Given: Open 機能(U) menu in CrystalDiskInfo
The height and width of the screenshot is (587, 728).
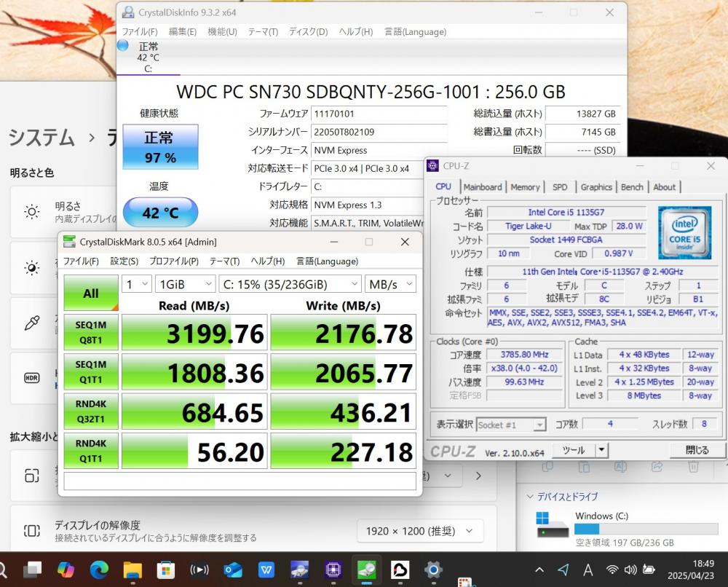Looking at the screenshot, I should pyautogui.click(x=222, y=31).
